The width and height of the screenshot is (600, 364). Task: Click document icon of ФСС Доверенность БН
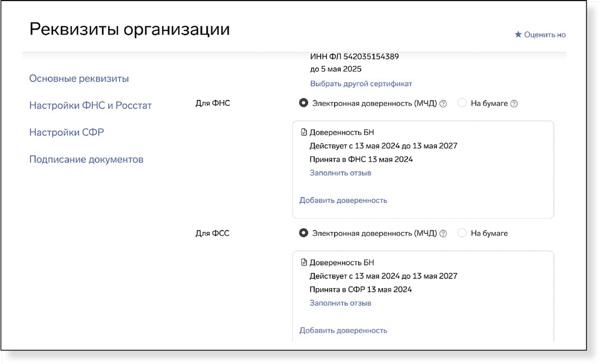[x=303, y=263]
